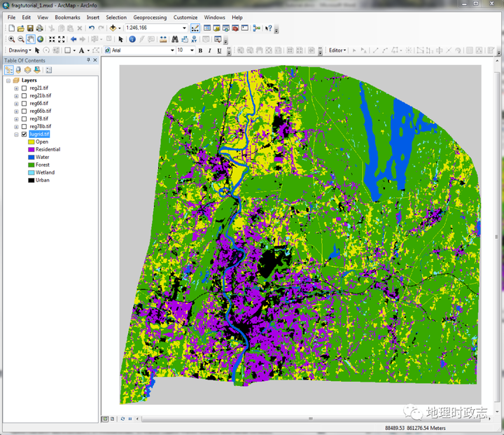
Task: Expand the reg66.tif layer legend
Action: pyautogui.click(x=16, y=103)
